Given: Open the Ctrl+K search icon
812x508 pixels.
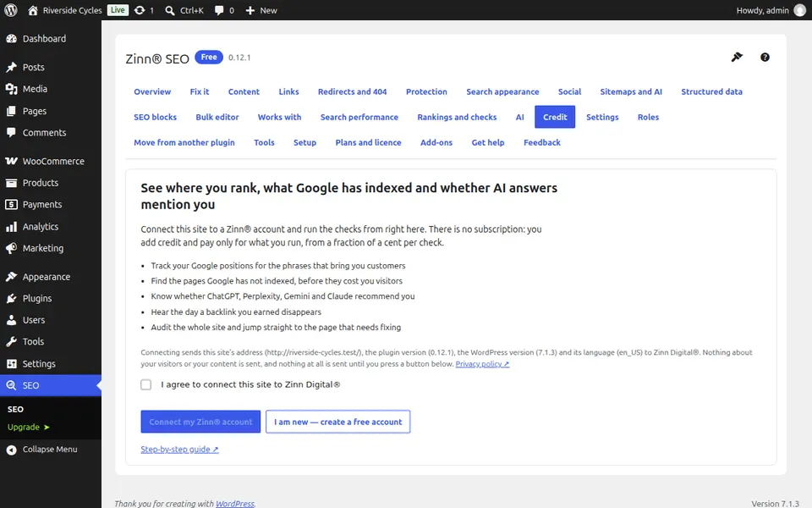Looking at the screenshot, I should [169, 10].
